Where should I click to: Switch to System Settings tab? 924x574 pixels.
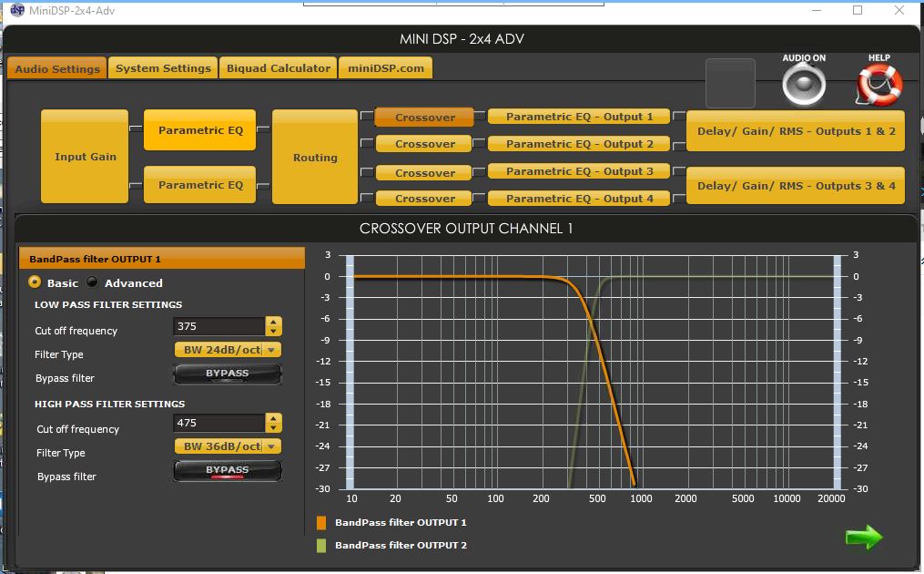(163, 67)
